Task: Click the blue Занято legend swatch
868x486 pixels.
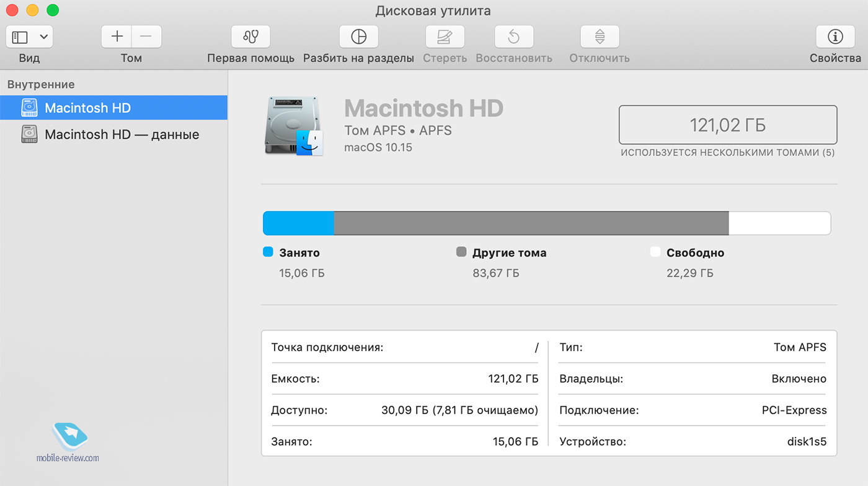Action: (x=268, y=252)
